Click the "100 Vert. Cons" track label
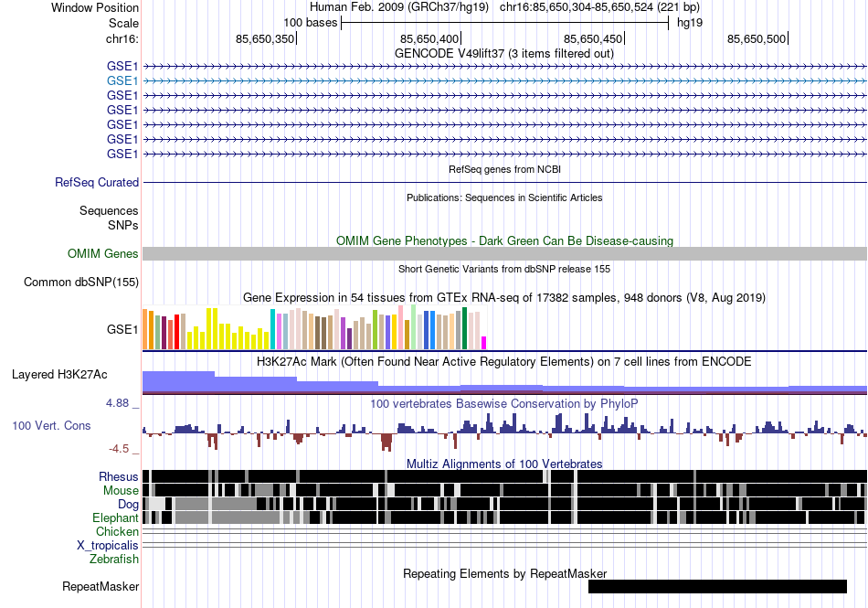 (x=51, y=426)
